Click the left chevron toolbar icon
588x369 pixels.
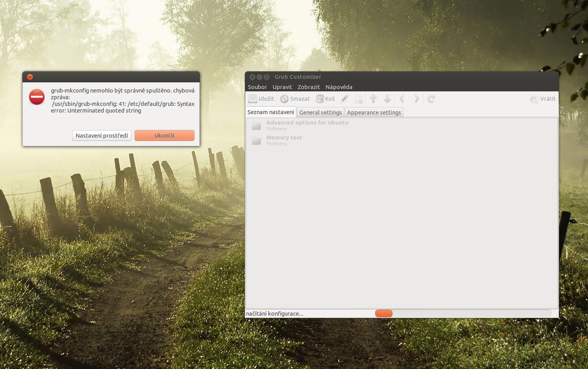pyautogui.click(x=402, y=99)
